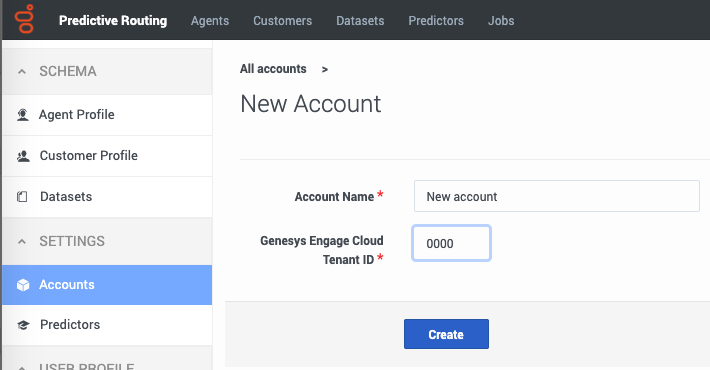710x370 pixels.
Task: Focus the Account Name input field
Action: coord(556,196)
